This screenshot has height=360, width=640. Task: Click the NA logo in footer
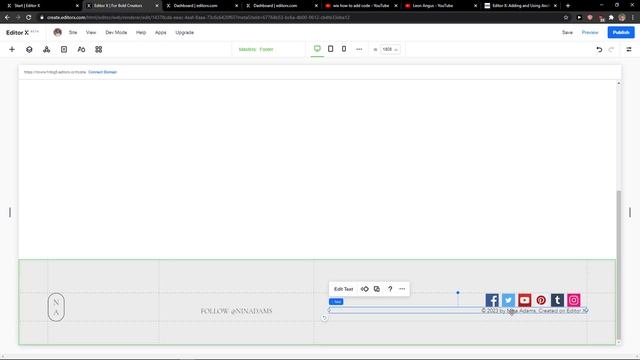(x=56, y=307)
